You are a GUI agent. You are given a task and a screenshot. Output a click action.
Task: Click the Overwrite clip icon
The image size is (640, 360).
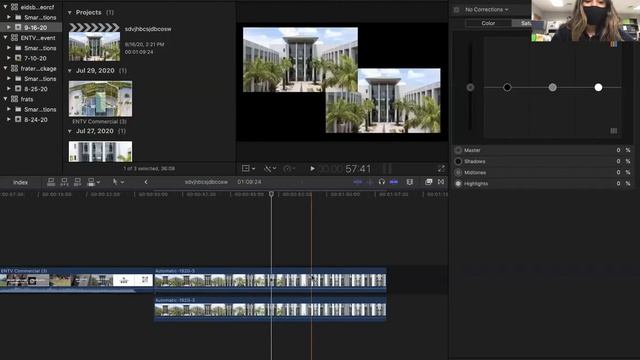[91, 182]
